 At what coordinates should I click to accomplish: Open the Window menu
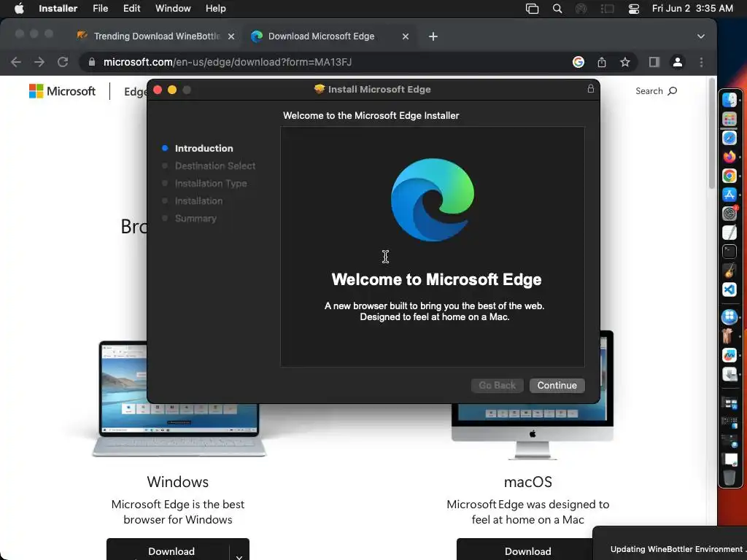(x=173, y=8)
